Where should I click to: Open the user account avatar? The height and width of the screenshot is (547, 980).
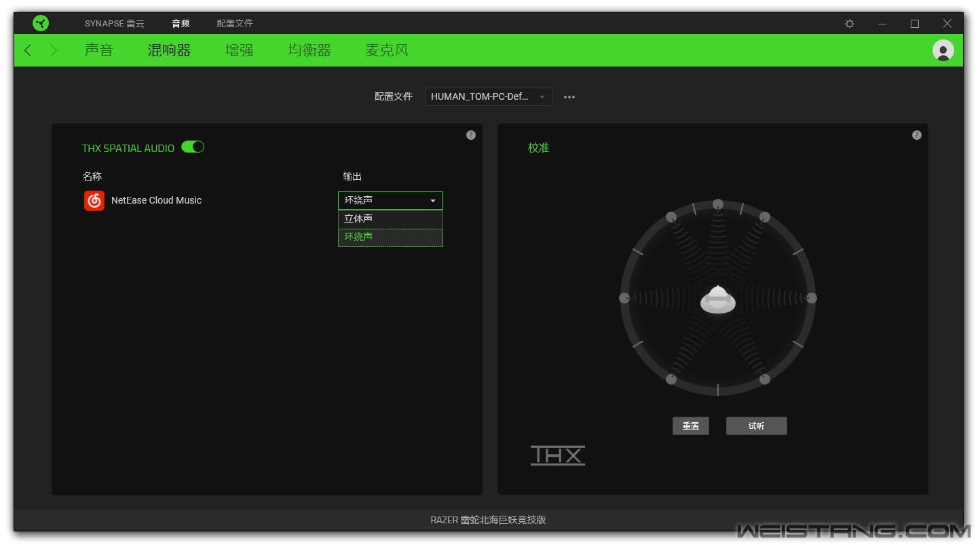coord(943,50)
